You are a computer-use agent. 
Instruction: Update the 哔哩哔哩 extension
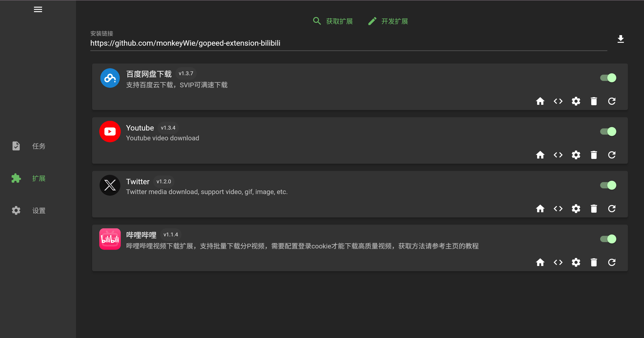(x=612, y=262)
